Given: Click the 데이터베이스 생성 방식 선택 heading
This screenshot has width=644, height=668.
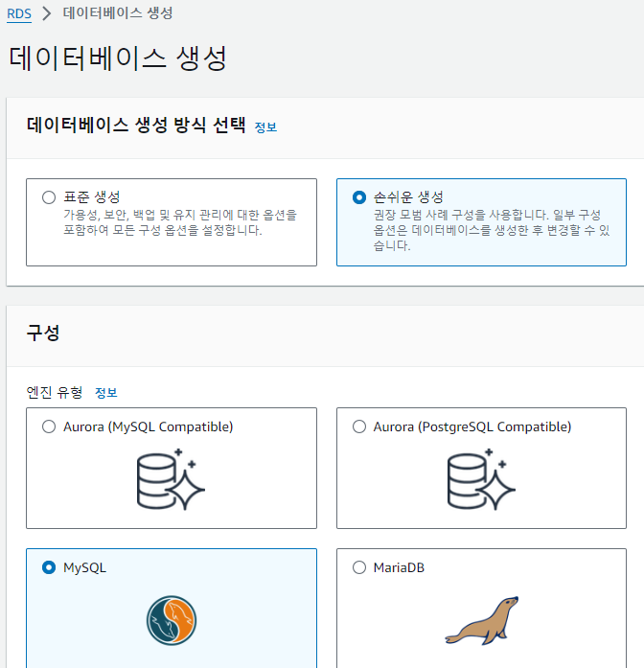Looking at the screenshot, I should 136,126.
